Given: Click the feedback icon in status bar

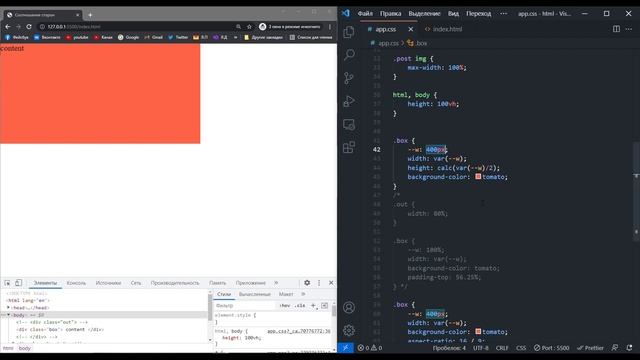Looking at the screenshot, I should [615, 348].
